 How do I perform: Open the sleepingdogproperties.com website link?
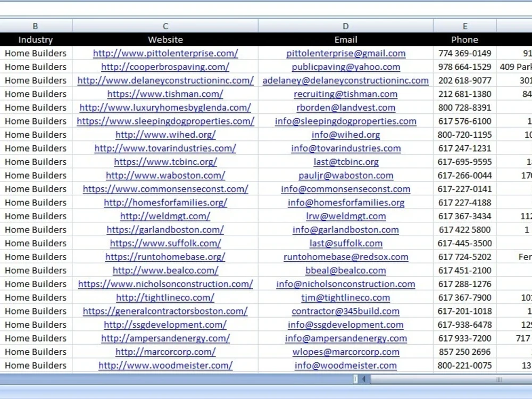165,121
